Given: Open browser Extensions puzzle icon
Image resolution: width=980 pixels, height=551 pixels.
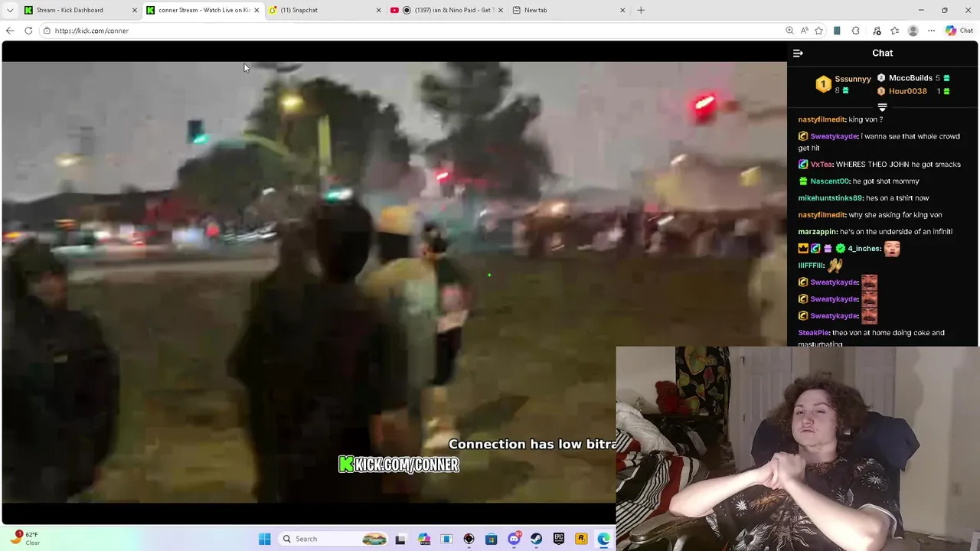Looking at the screenshot, I should pyautogui.click(x=855, y=31).
